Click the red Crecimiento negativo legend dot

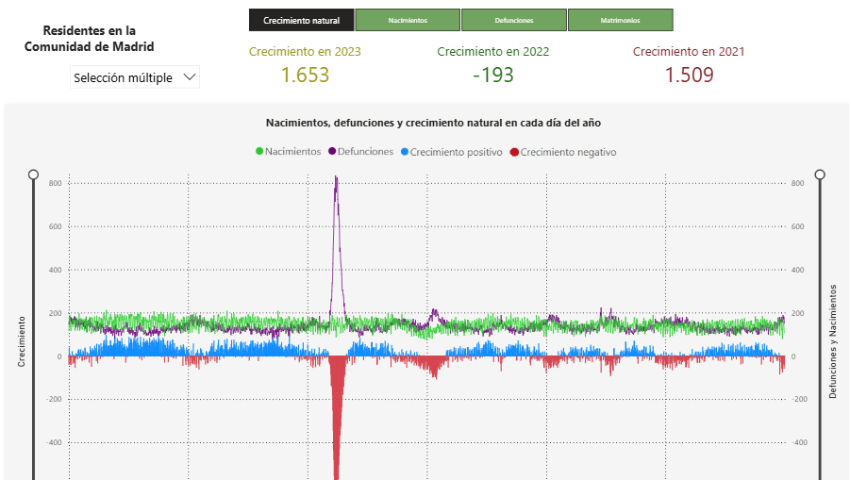coord(515,152)
